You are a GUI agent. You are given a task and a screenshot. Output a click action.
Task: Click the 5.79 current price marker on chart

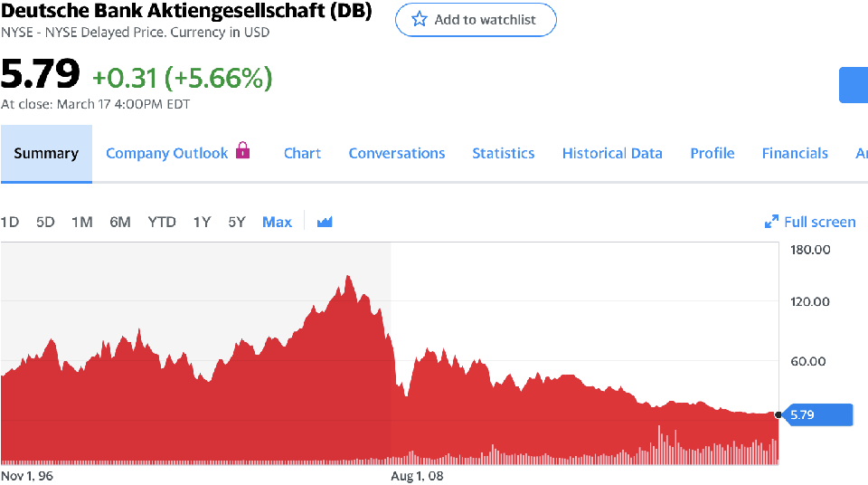click(817, 414)
